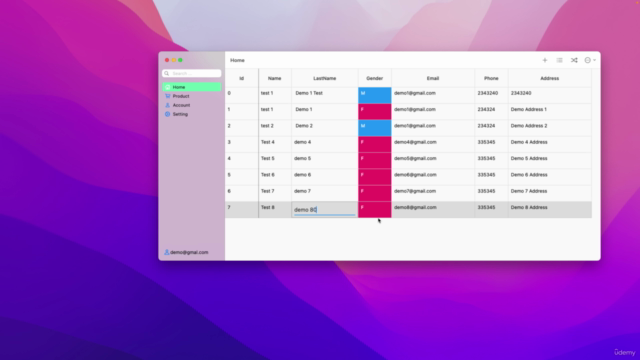Click the red F gender cell in row 1
The image size is (640, 360).
tap(375, 111)
